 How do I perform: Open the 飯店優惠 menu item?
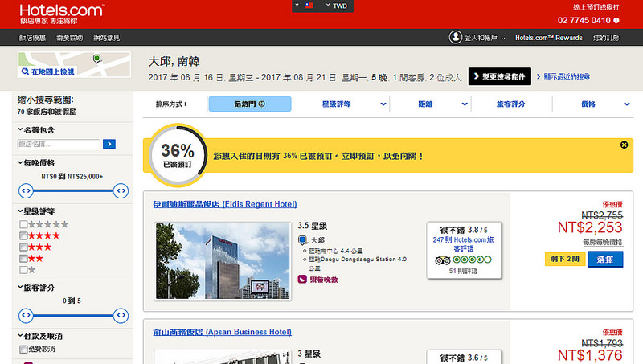32,38
